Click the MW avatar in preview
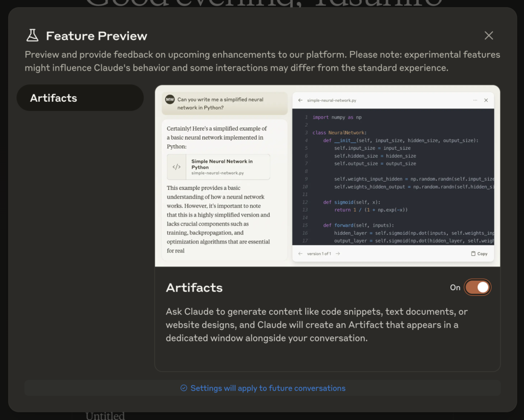 tap(170, 100)
